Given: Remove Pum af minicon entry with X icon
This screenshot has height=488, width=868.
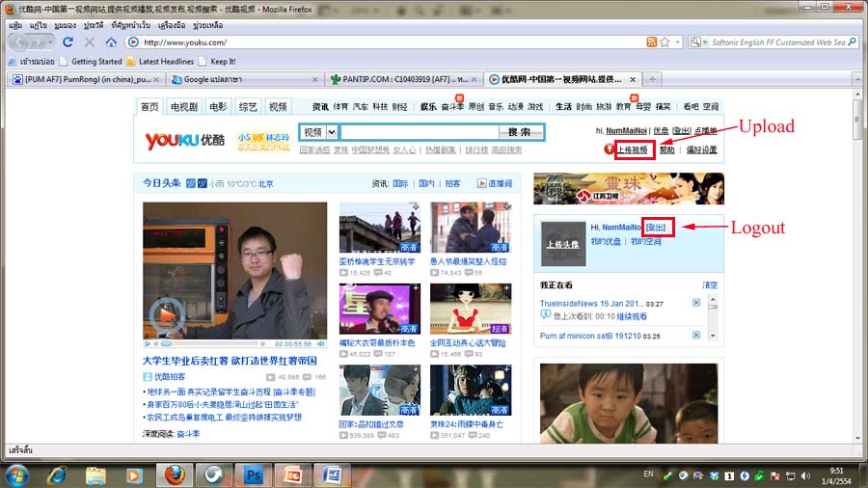Looking at the screenshot, I should point(696,336).
